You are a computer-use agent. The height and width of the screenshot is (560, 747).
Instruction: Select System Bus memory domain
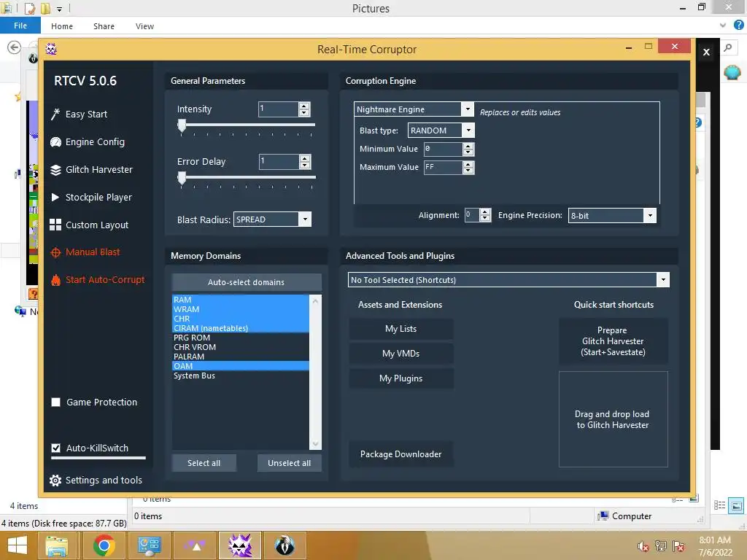tap(241, 376)
